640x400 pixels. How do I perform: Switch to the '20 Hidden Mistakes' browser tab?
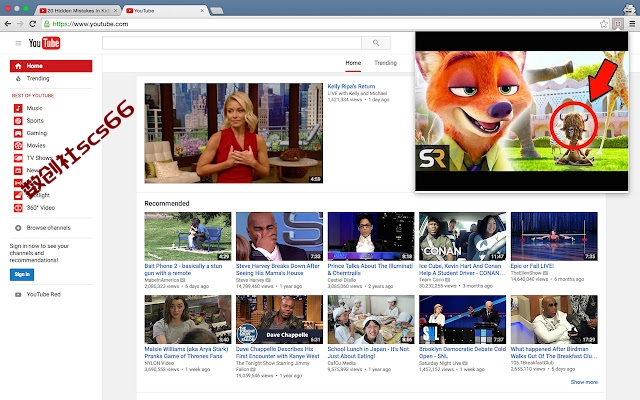[x=78, y=11]
